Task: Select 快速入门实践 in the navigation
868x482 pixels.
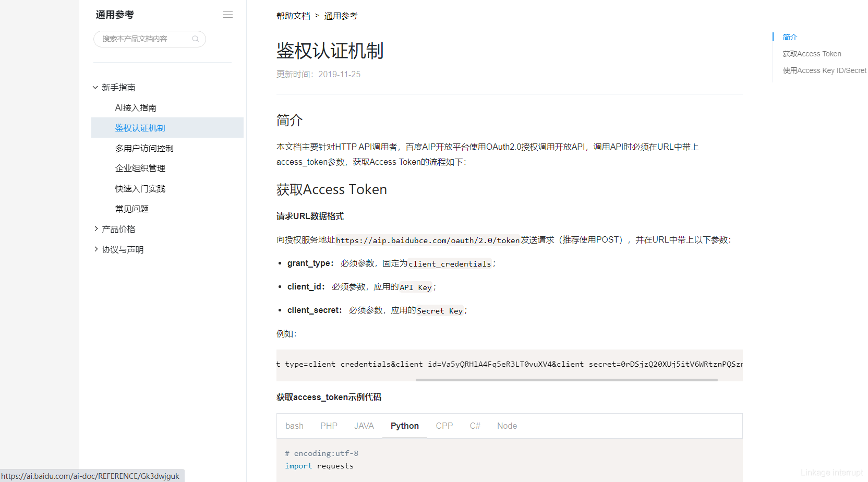Action: 140,188
